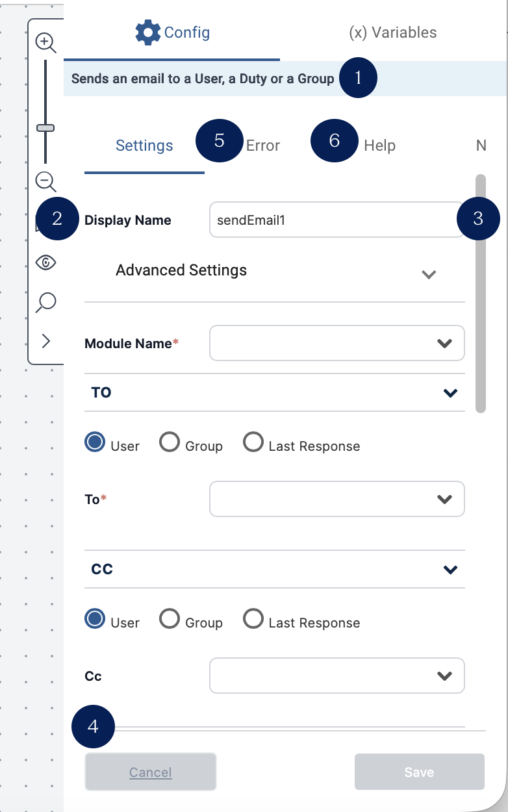
Task: Expand the Advanced Settings section
Action: point(428,274)
